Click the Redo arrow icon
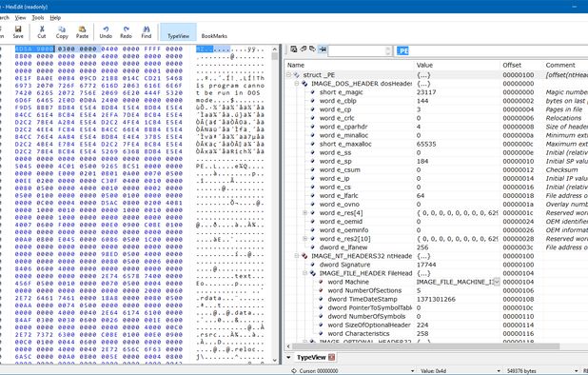 [x=126, y=30]
